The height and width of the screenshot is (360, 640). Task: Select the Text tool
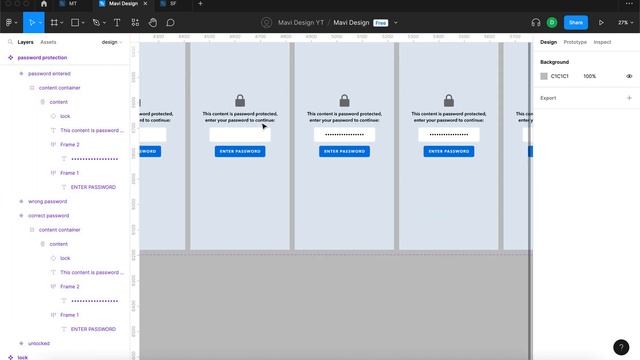[117, 23]
